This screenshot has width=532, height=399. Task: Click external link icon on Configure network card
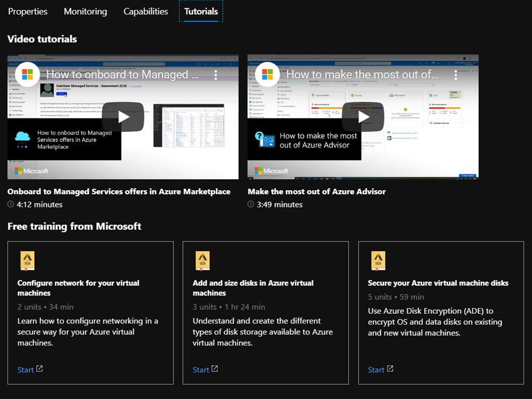[39, 369]
